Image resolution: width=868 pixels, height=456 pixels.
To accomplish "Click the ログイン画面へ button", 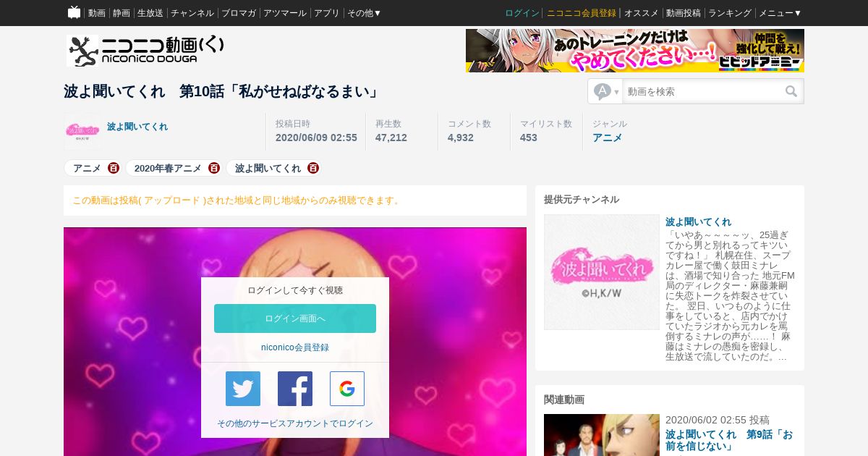I will (295, 318).
